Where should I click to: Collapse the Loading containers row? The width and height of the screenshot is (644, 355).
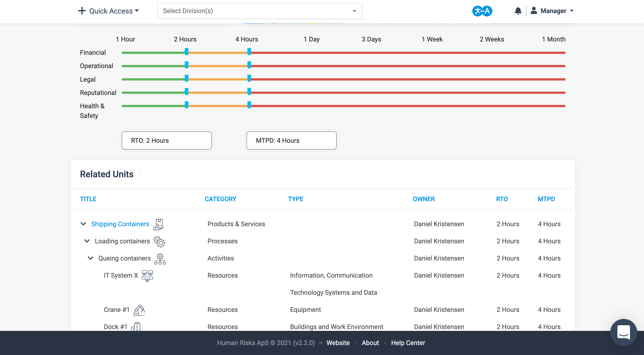click(87, 241)
